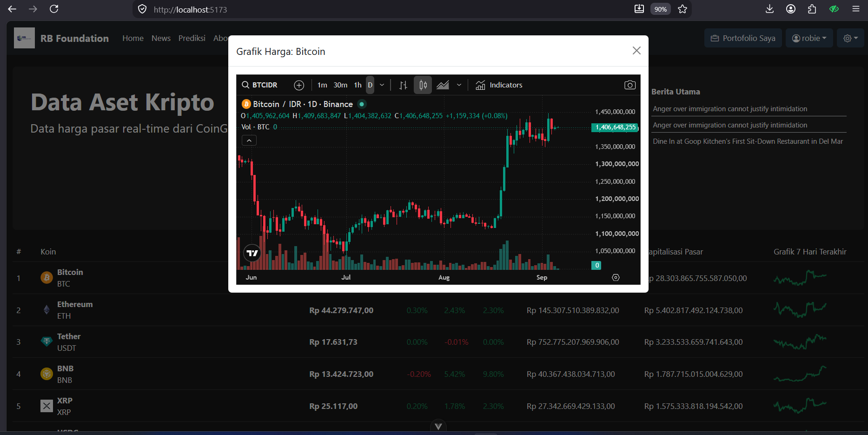Open the News page
Image resolution: width=868 pixels, height=435 pixels.
[161, 38]
